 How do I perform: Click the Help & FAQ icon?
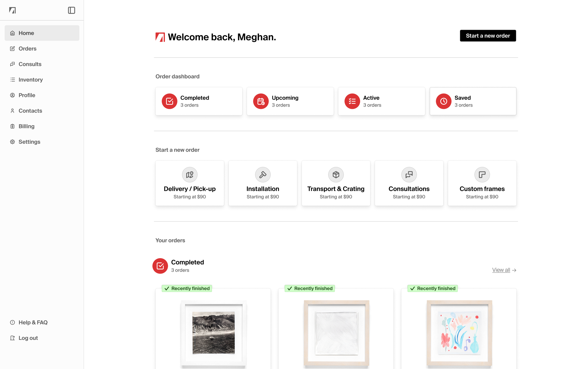click(12, 322)
